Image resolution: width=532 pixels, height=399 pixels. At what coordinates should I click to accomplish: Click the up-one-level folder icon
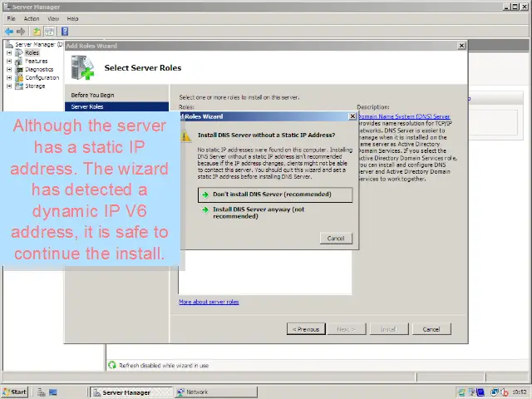[x=37, y=32]
